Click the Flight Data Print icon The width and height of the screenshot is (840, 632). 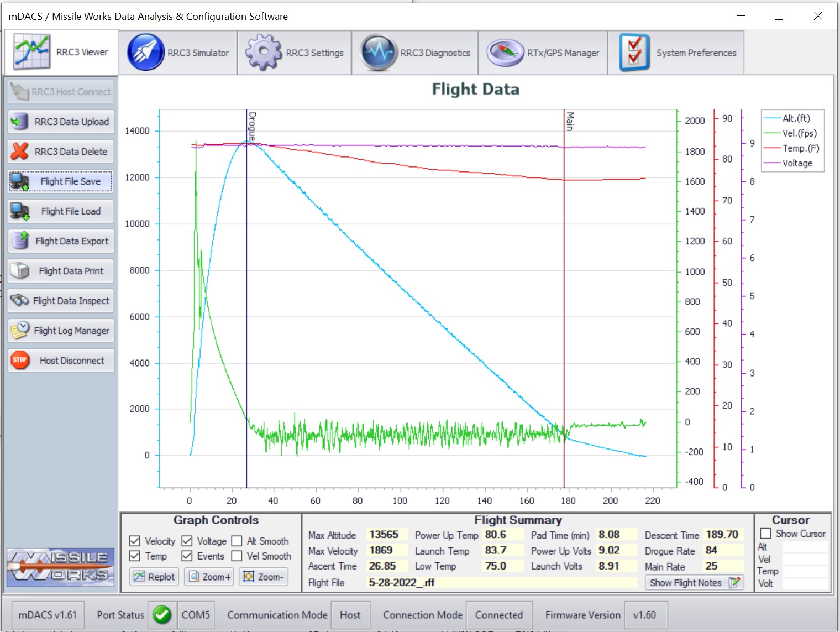(20, 271)
